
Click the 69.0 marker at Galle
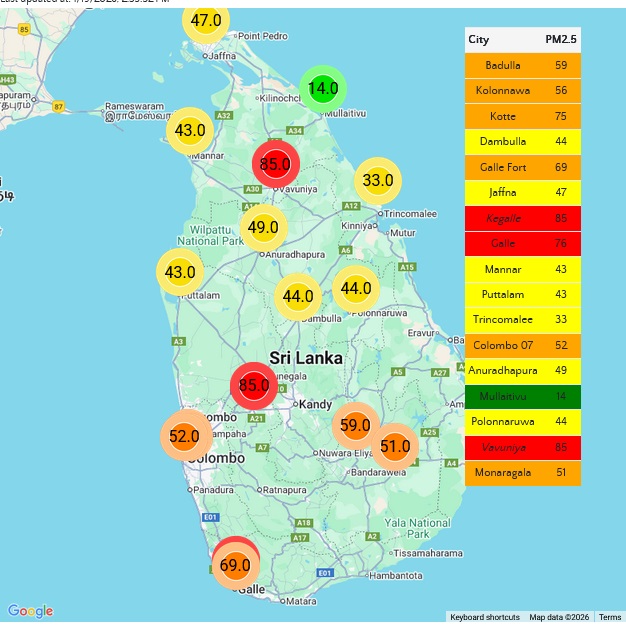[x=235, y=566]
